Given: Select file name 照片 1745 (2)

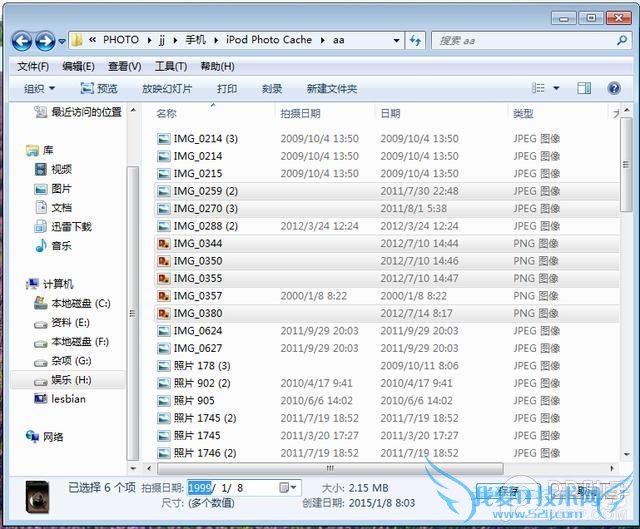Looking at the screenshot, I should tap(205, 418).
